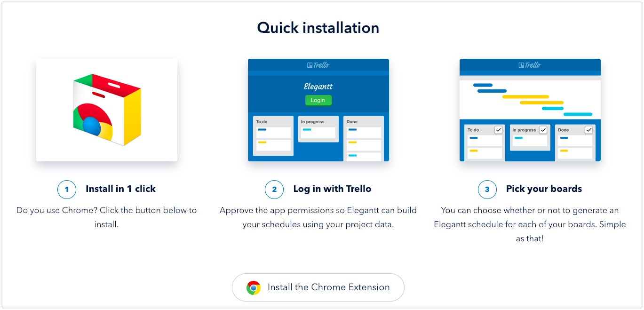This screenshot has height=310, width=644.
Task: Toggle the To do board checkbox
Action: [x=498, y=130]
